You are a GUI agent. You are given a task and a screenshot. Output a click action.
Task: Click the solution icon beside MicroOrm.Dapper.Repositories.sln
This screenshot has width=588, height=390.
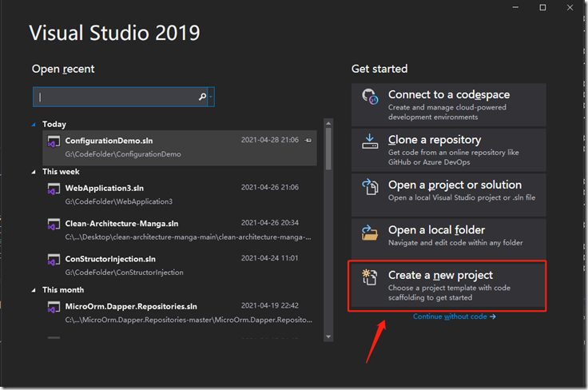point(54,308)
